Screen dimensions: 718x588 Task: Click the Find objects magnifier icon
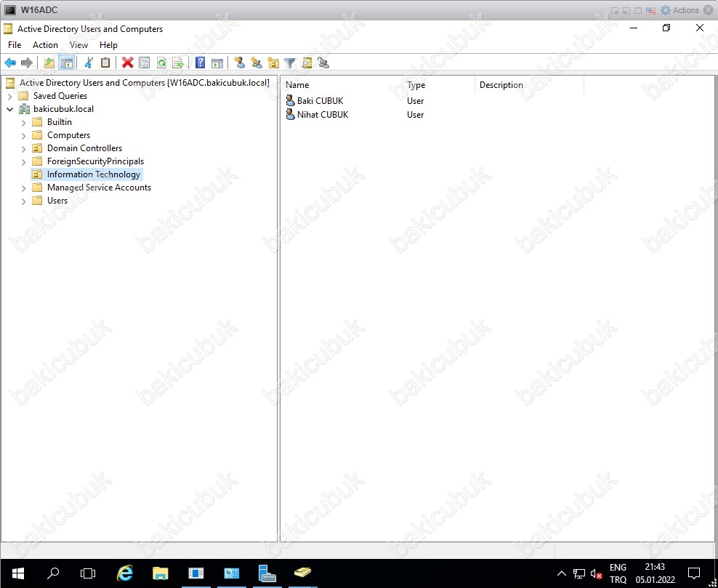[307, 63]
